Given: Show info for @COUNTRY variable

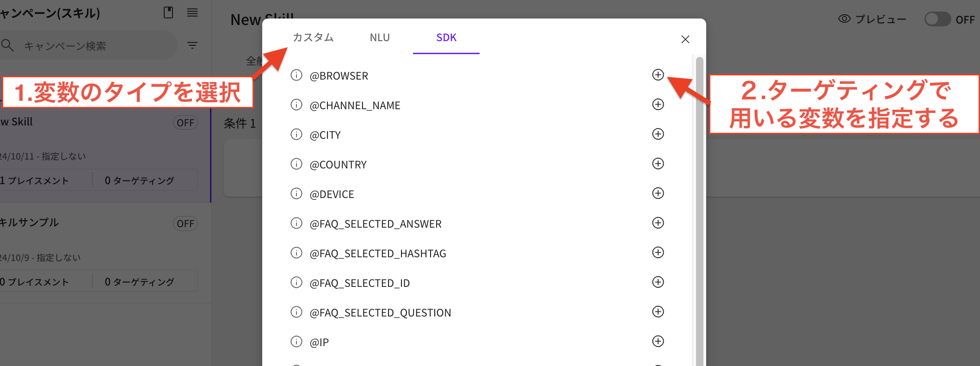Looking at the screenshot, I should 296,164.
